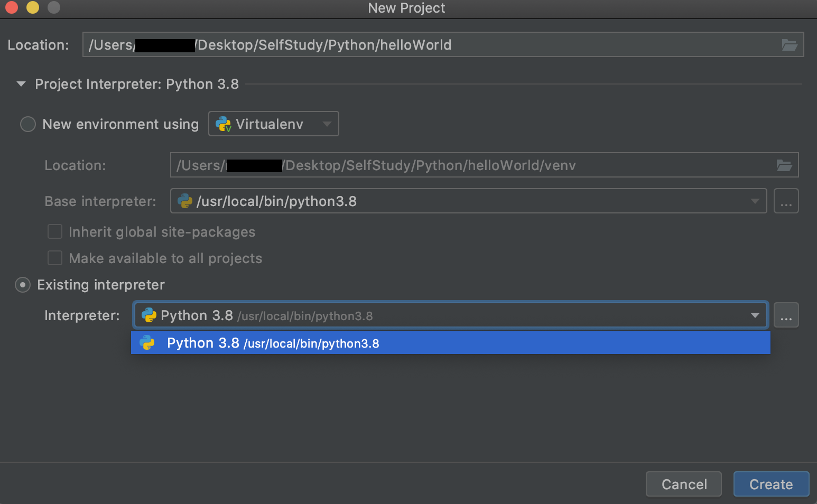
Task: Click ellipsis button beside Interpreter field
Action: click(786, 315)
